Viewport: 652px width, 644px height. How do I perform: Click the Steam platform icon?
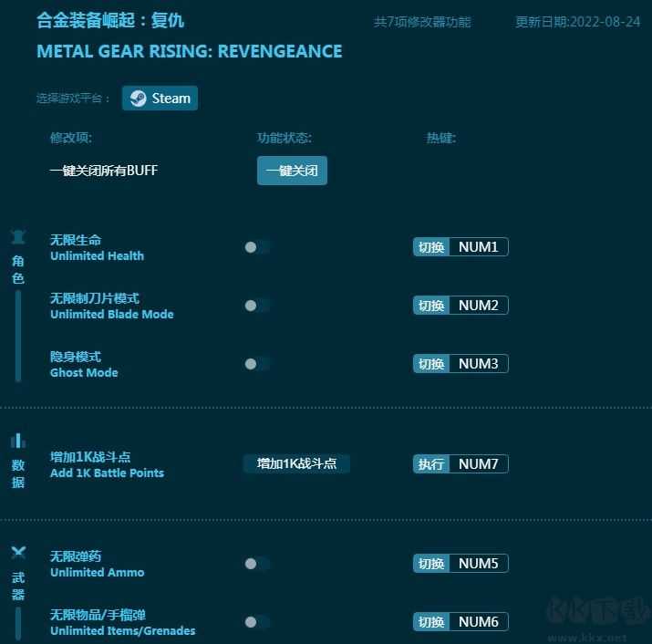point(137,99)
